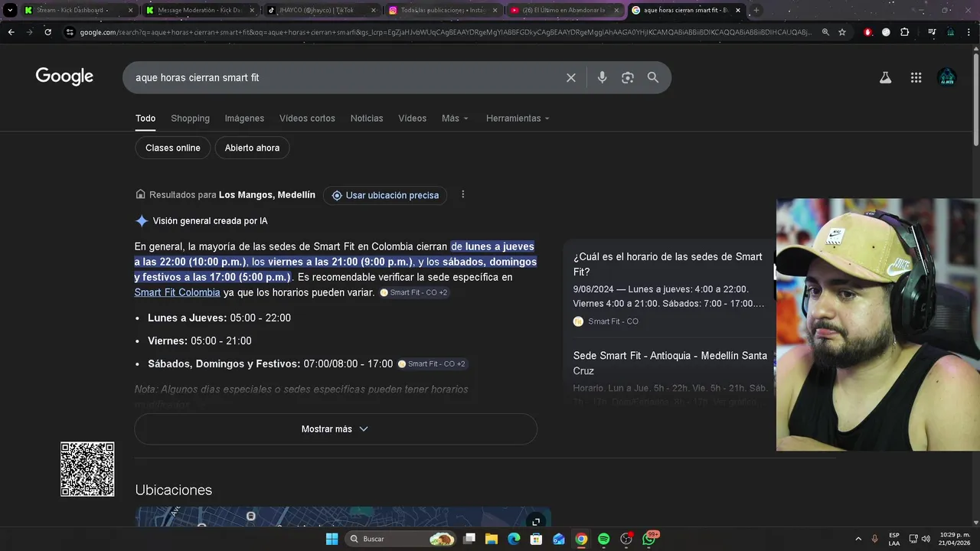This screenshot has width=980, height=551.
Task: Open the Smart Fit - CO +2 chip beside Sábados hours
Action: 432,364
